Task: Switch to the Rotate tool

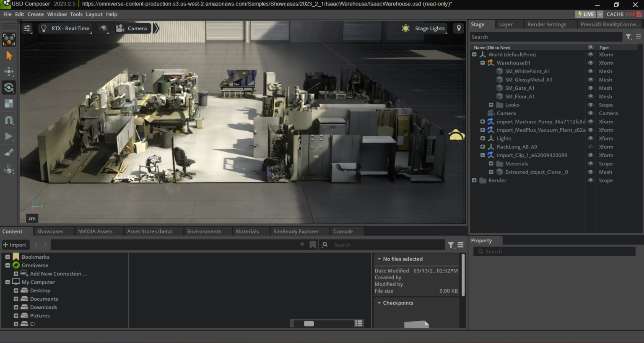Action: coord(9,88)
